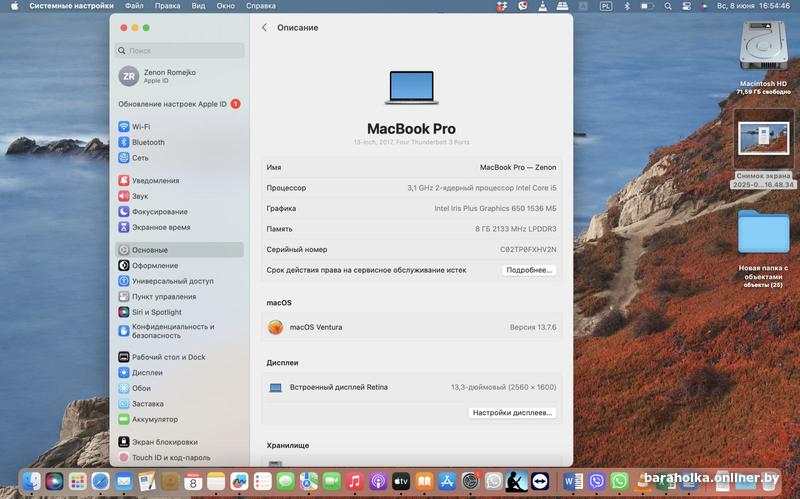Click the Версия 13.7.6 text
Image resolution: width=800 pixels, height=499 pixels.
tap(533, 327)
